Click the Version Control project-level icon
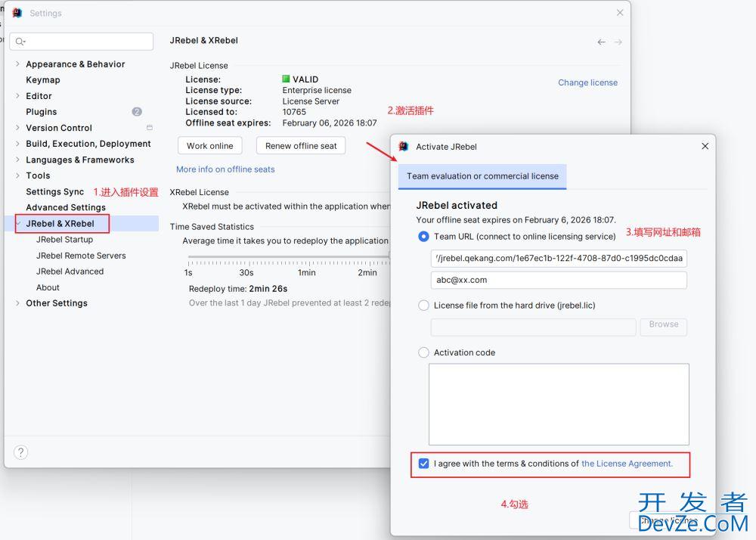 coord(150,128)
